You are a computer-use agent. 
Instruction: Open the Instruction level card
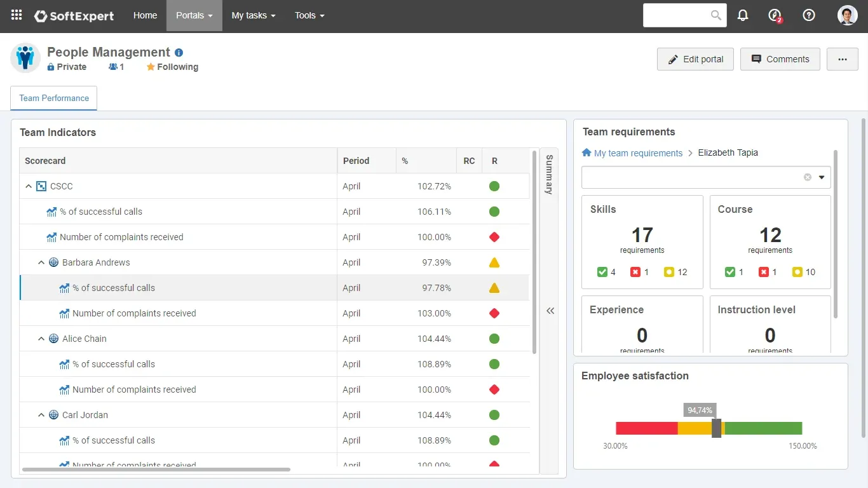(x=770, y=324)
